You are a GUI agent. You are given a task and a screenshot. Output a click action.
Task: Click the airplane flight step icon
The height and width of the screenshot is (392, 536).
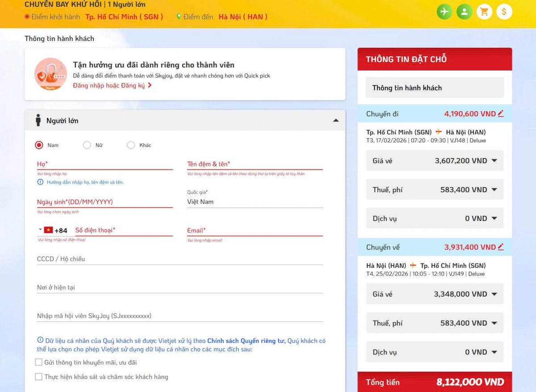444,12
